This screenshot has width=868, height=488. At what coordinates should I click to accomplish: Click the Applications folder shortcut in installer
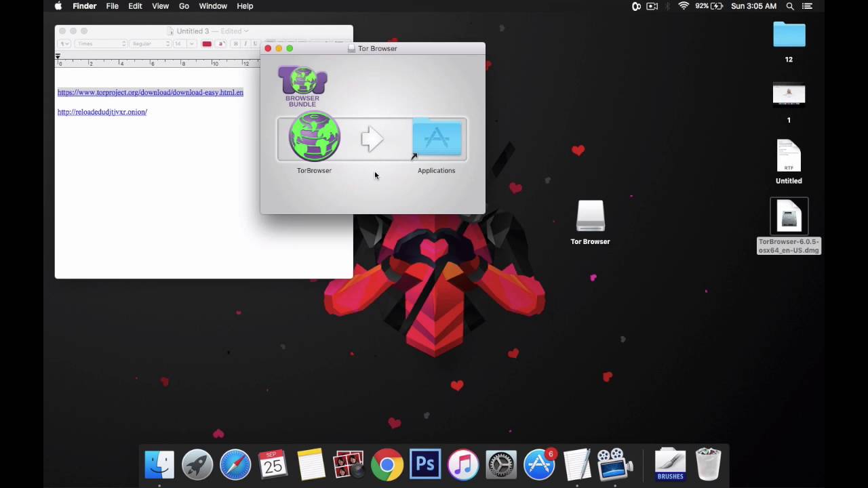437,138
